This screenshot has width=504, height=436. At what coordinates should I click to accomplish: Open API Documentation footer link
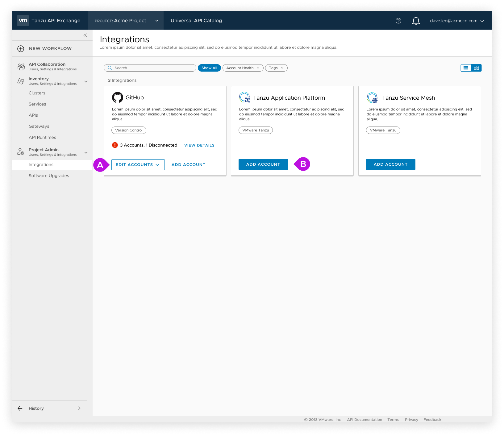pyautogui.click(x=364, y=420)
